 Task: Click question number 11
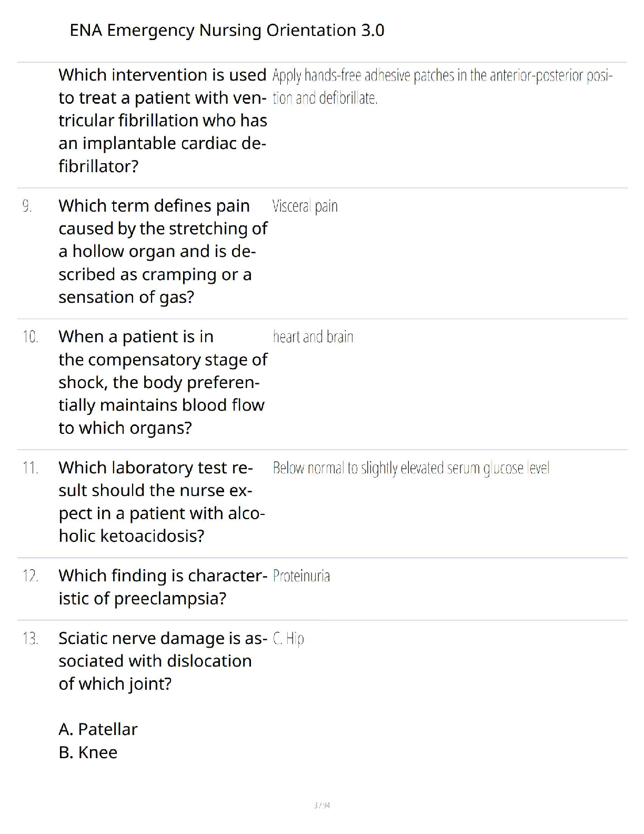(30, 468)
